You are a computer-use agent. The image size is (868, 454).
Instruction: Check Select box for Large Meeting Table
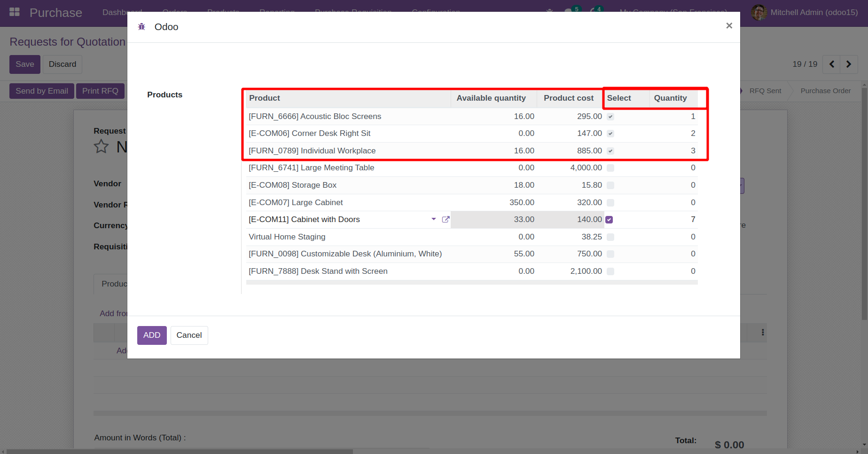coord(610,168)
